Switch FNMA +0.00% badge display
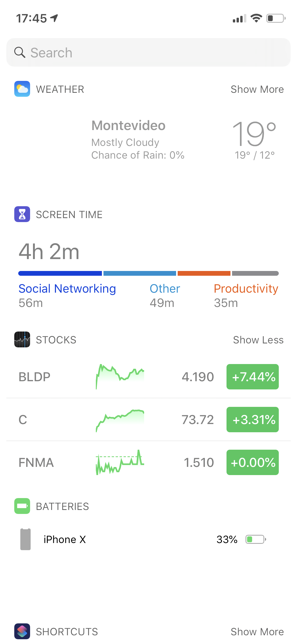The image size is (297, 644). click(x=252, y=462)
